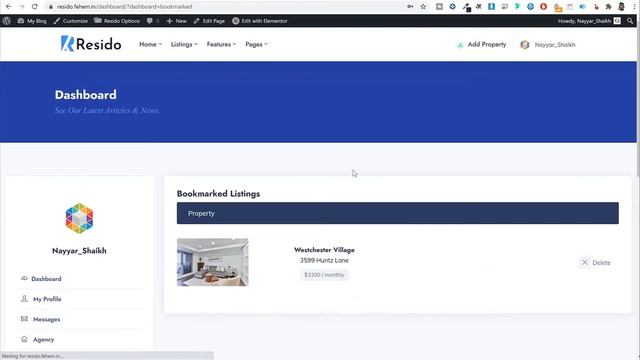
Task: Expand the Features dropdown menu
Action: click(x=221, y=44)
